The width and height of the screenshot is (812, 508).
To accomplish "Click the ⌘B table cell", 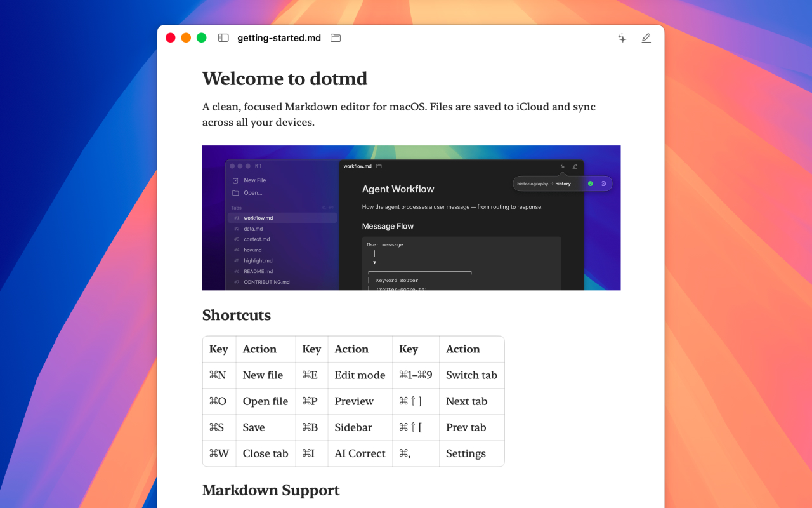I will click(x=311, y=427).
